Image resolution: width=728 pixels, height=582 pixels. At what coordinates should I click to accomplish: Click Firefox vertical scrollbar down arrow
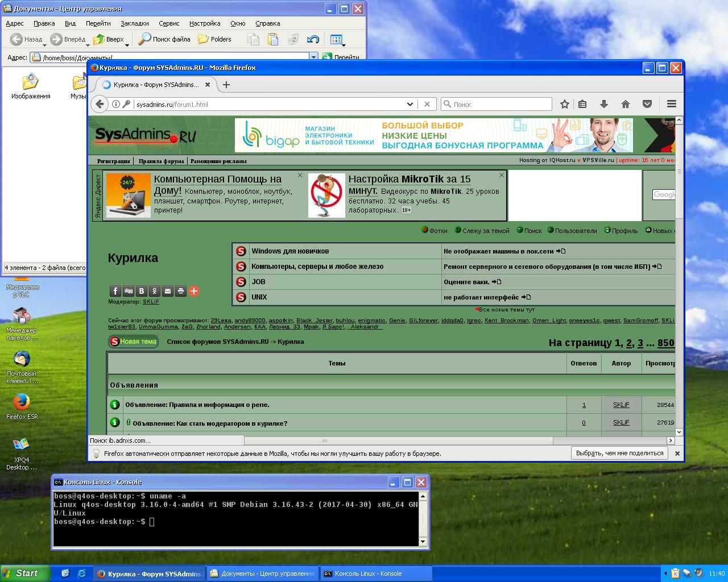coord(679,433)
